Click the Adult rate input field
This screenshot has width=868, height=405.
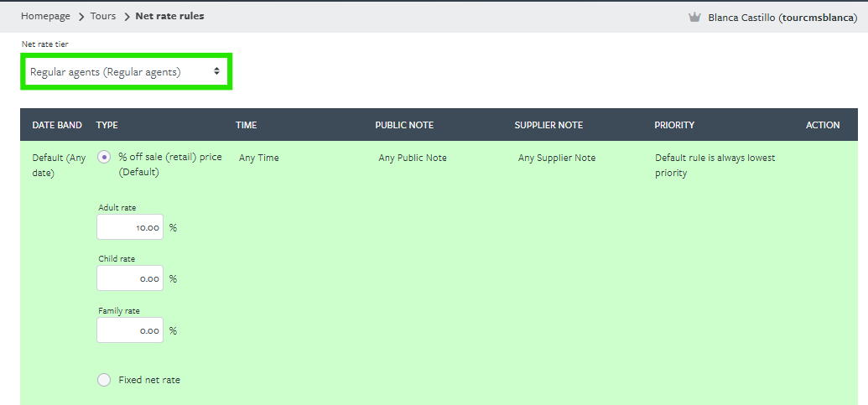click(x=130, y=227)
